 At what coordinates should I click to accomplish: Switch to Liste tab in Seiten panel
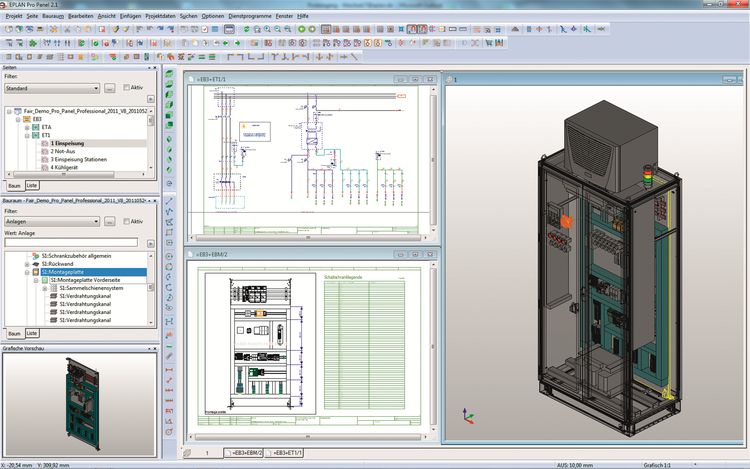(x=31, y=186)
